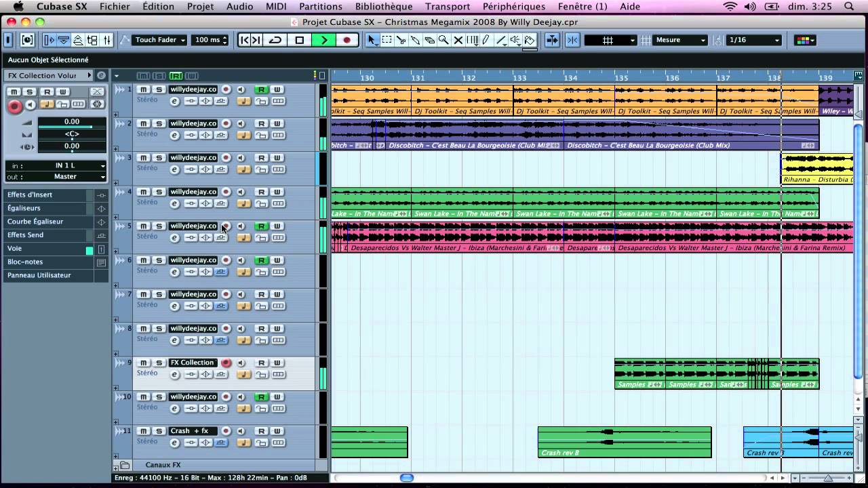This screenshot has height=488, width=868.
Task: Stop playback with the Stop button
Action: [x=299, y=40]
